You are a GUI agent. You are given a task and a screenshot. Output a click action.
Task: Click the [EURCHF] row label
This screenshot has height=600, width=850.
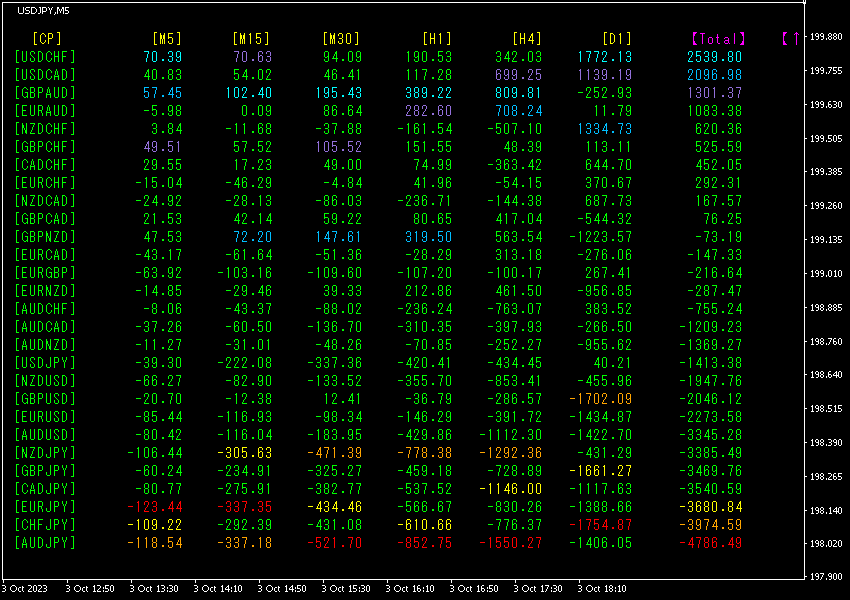tap(45, 183)
